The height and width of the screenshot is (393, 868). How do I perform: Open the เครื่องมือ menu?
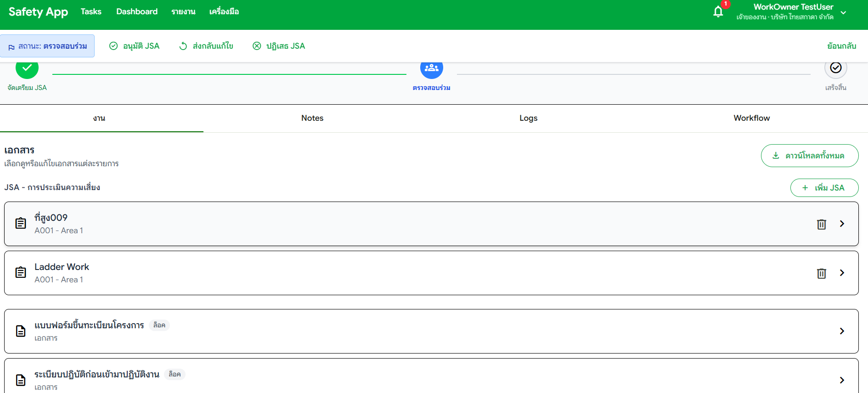(x=224, y=11)
